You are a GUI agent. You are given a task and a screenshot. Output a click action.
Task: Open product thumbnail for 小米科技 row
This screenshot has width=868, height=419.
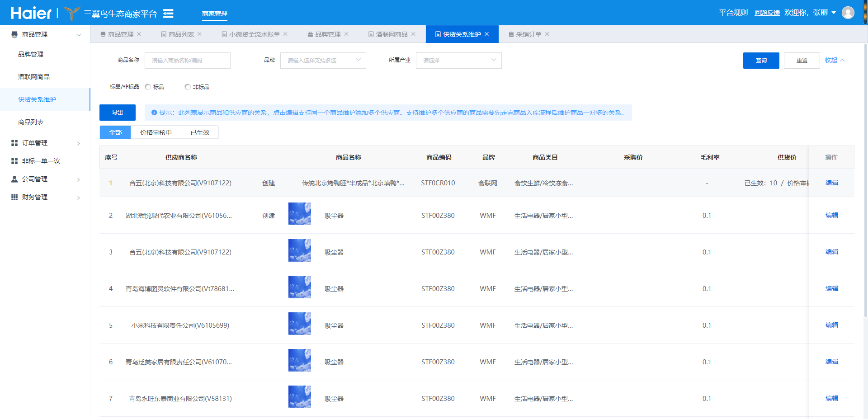300,324
